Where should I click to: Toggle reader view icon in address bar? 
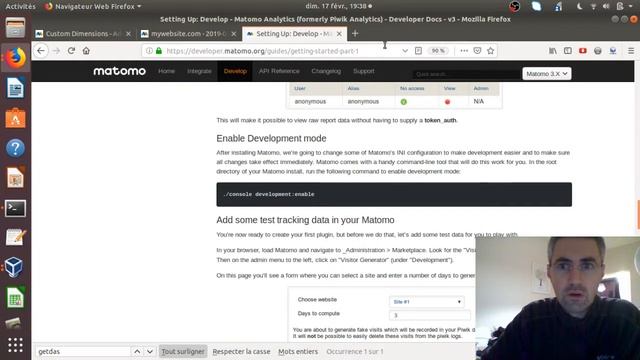[418, 51]
